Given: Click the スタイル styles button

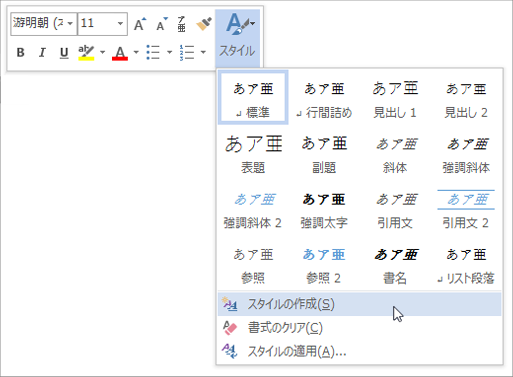Looking at the screenshot, I should [x=237, y=38].
